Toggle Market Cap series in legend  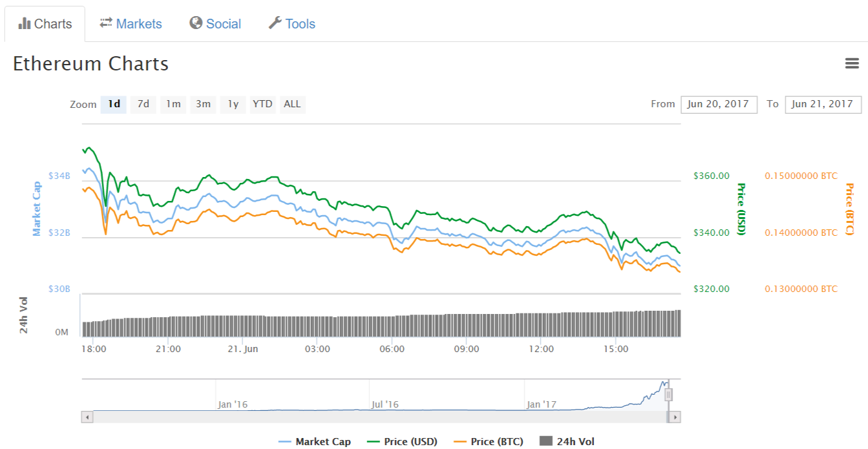coord(315,442)
